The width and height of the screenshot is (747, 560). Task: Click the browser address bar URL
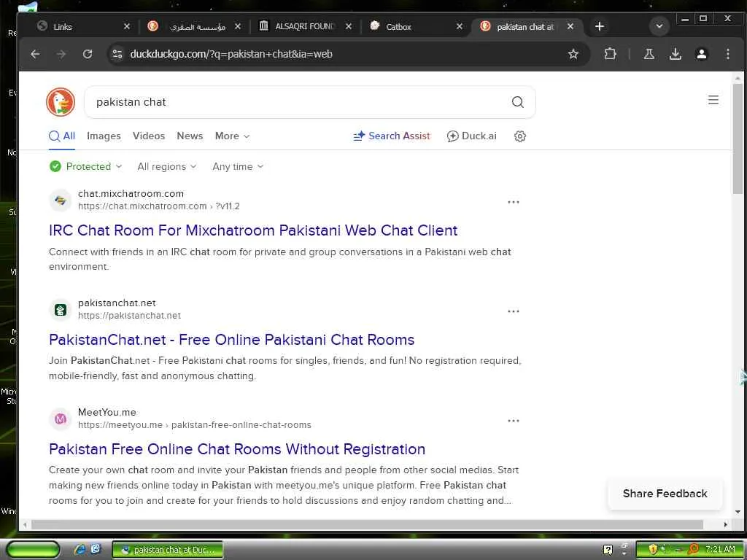(x=231, y=54)
